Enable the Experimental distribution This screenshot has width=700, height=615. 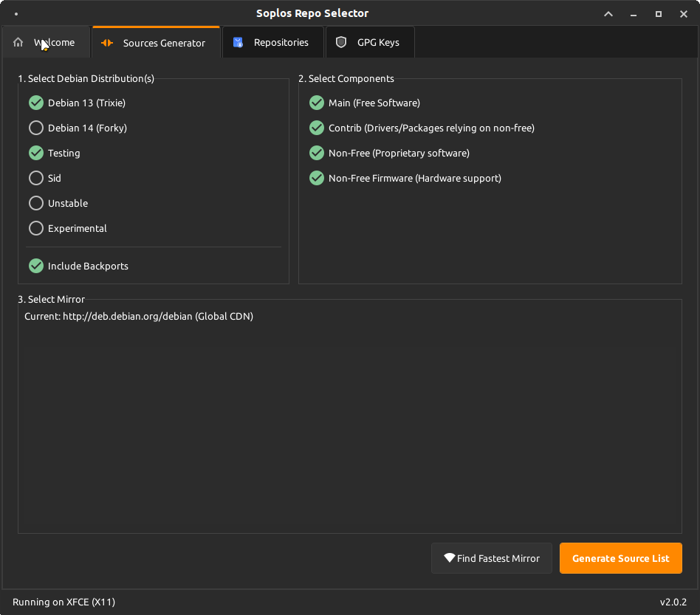point(36,229)
